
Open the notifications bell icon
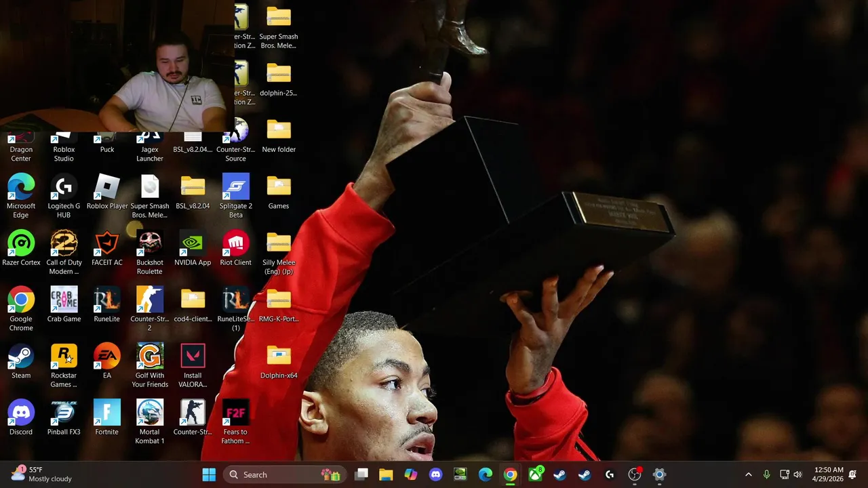pyautogui.click(x=853, y=474)
